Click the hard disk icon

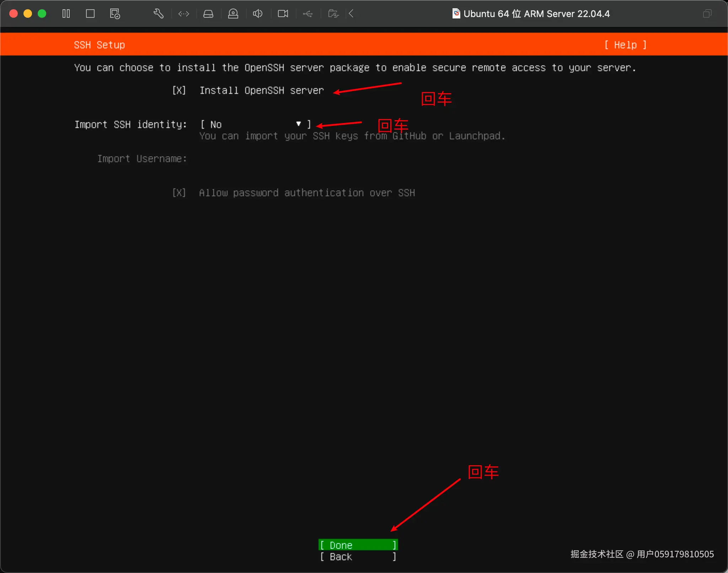click(x=208, y=14)
